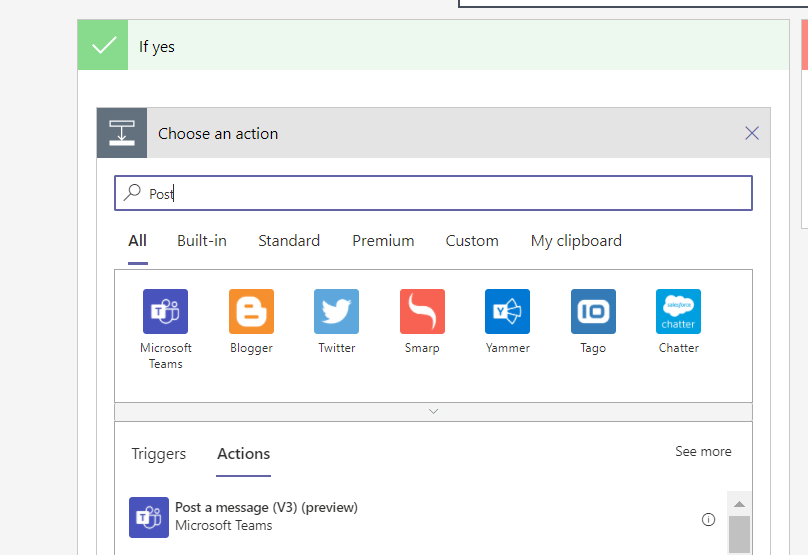
Task: Open the Yammer connector
Action: point(507,312)
